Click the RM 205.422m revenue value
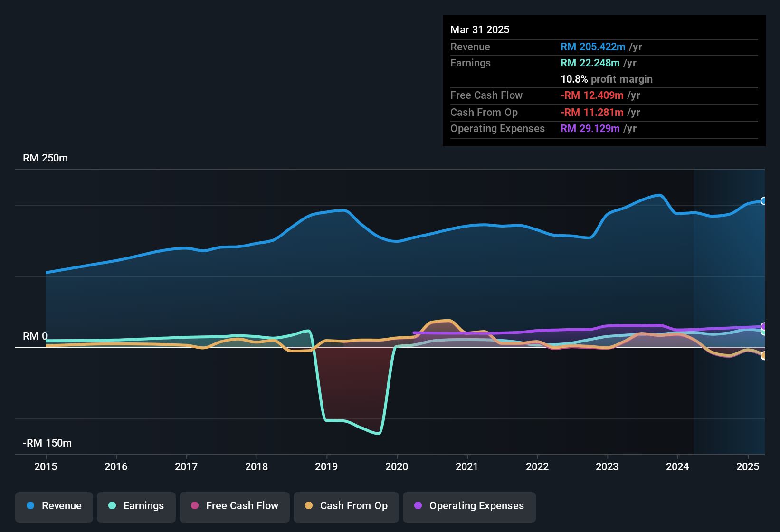The width and height of the screenshot is (780, 532). [x=593, y=47]
